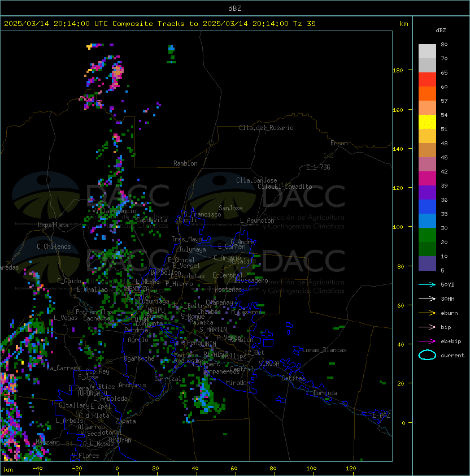The width and height of the screenshot is (470, 476).
Task: Select the 'Ugarteche' map label
Action: [x=140, y=358]
